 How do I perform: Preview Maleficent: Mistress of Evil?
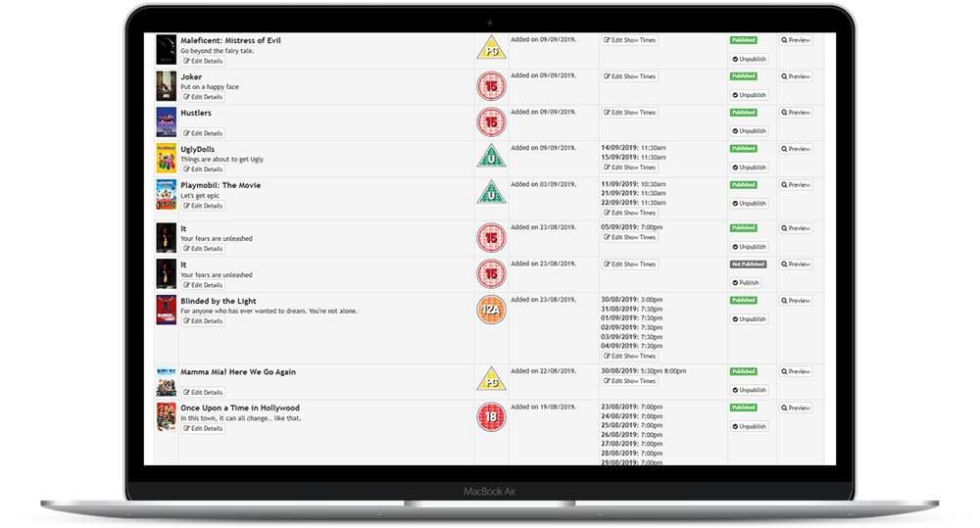pos(796,40)
